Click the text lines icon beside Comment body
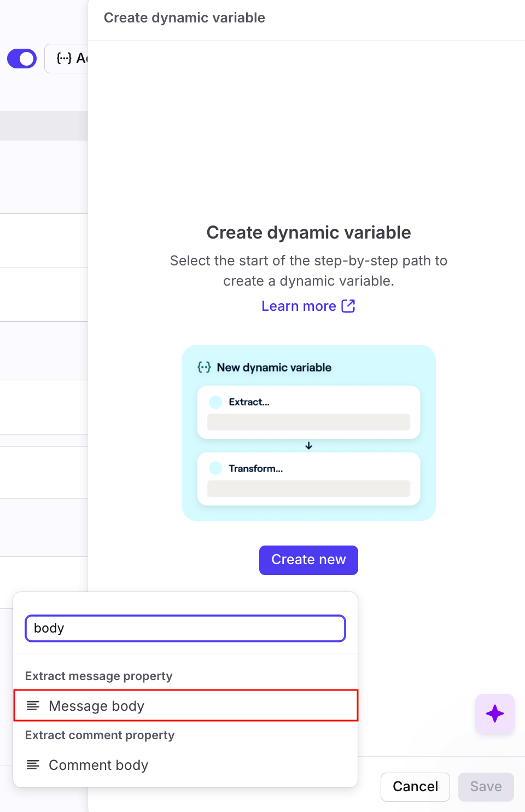 pyautogui.click(x=33, y=765)
